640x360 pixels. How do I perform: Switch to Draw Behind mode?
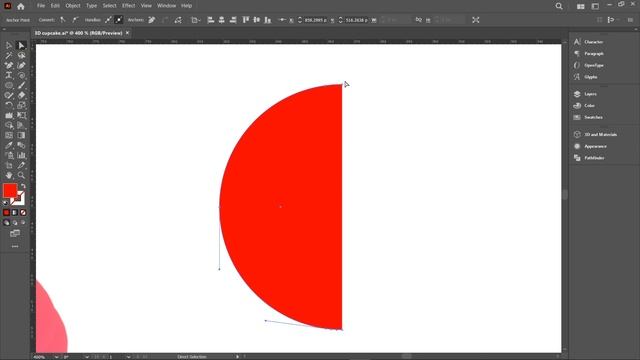[15, 223]
